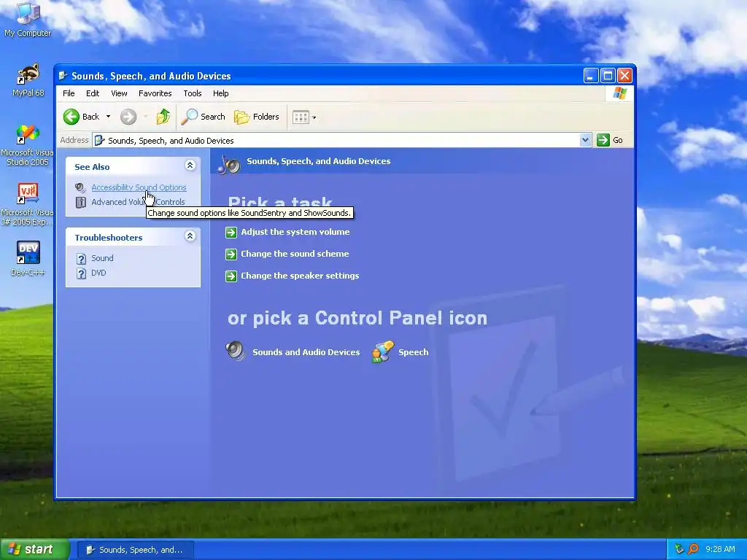Click the DVD troubleshooter help icon
This screenshot has width=747, height=560.
pos(82,273)
